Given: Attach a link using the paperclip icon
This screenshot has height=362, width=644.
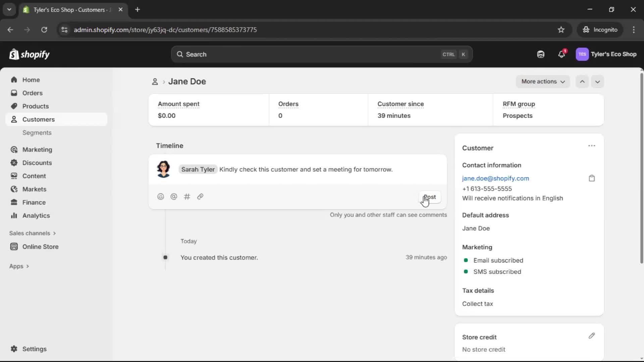Looking at the screenshot, I should [200, 197].
